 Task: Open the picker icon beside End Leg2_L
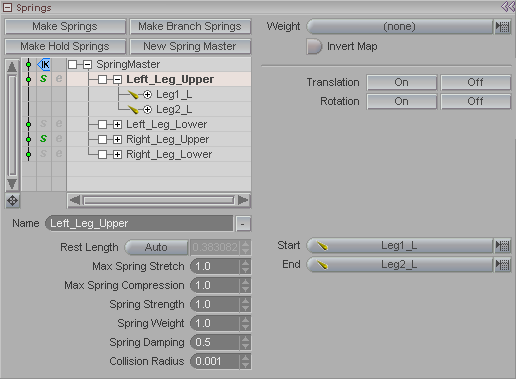502,265
